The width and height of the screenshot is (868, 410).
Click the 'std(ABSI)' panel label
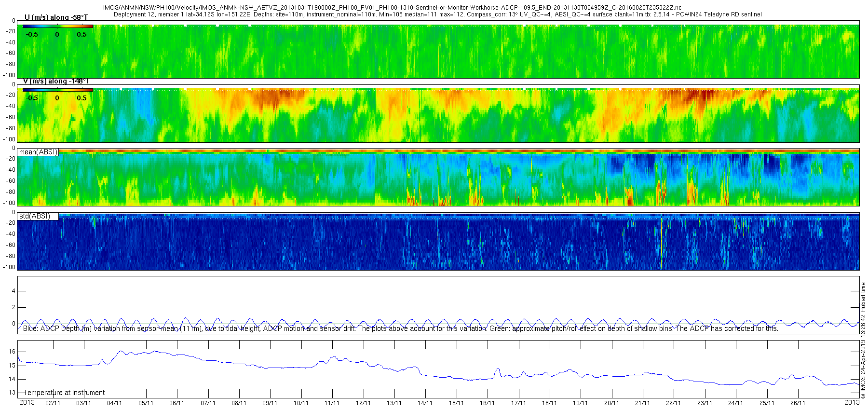35,216
